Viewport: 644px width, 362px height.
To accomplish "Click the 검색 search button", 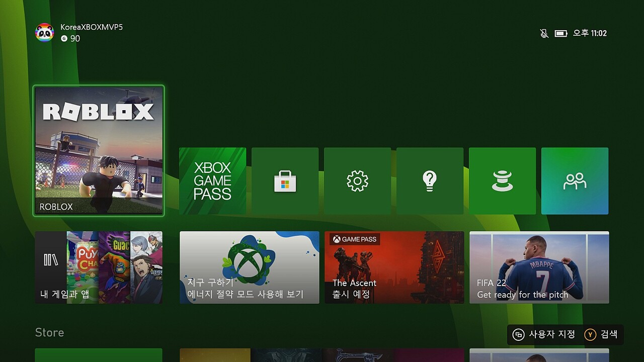I will tap(601, 334).
